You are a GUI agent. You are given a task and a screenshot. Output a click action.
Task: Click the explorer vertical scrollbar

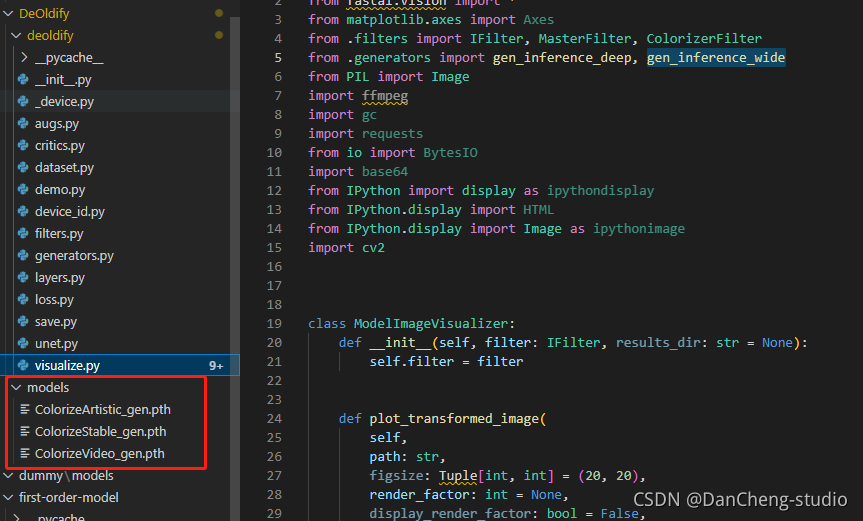(x=235, y=268)
